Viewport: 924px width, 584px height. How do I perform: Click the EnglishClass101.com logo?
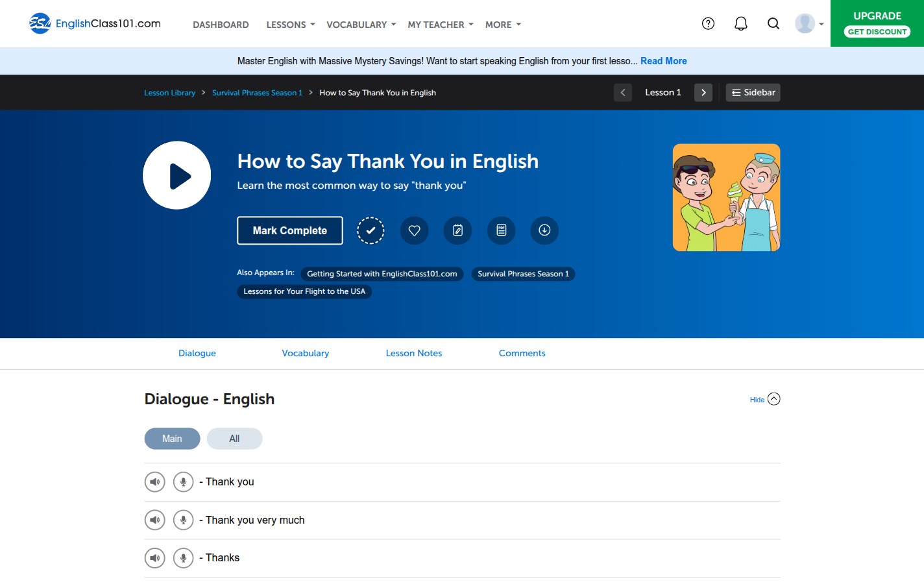point(95,23)
